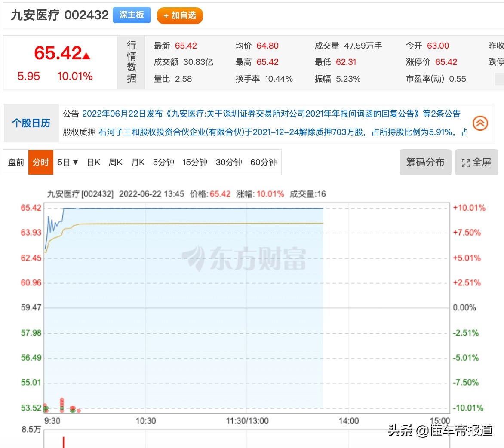Click the 11:30/13:00 time axis label
This screenshot has height=448, width=504.
(x=247, y=420)
